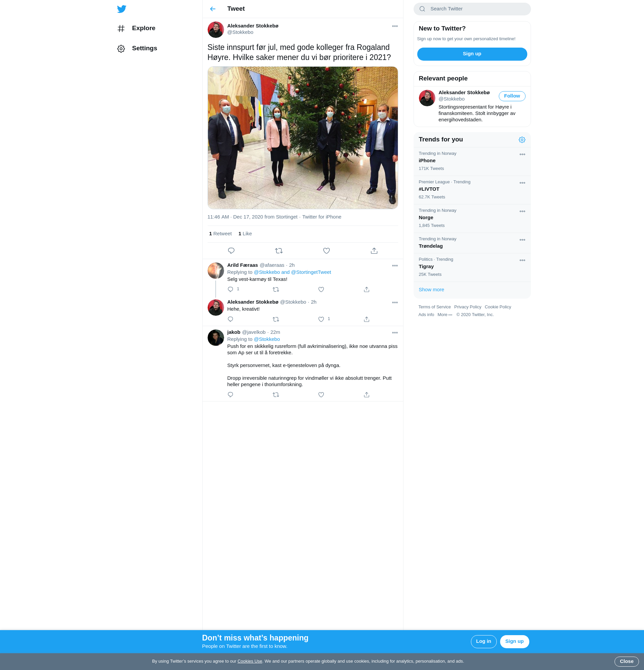644x670 pixels.
Task: Open the Christmas tree group photo
Action: coord(302,137)
